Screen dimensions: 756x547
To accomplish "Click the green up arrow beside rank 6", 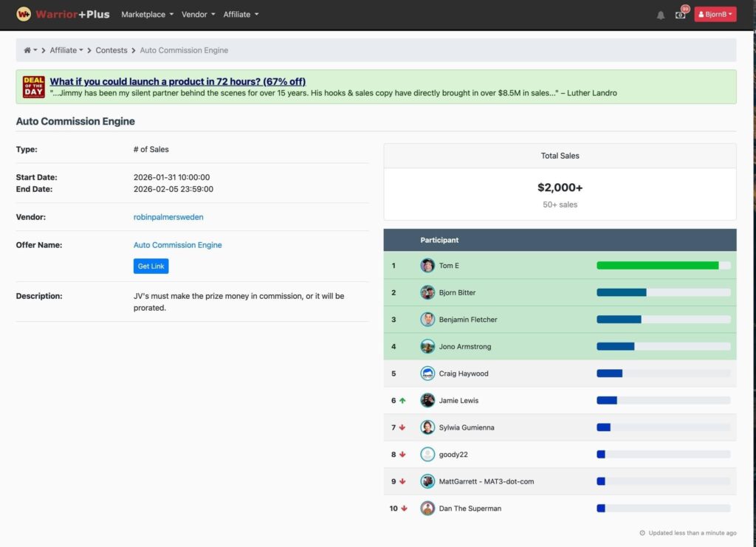I will [x=402, y=401].
